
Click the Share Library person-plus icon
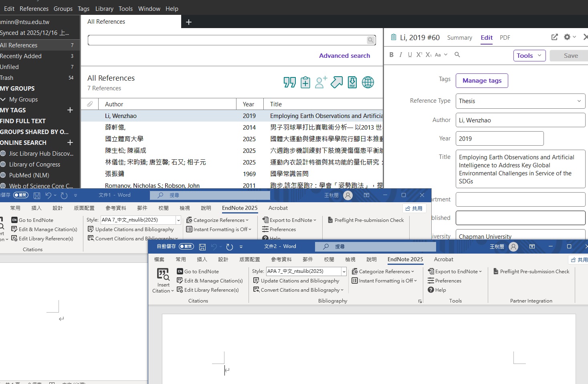click(x=321, y=82)
